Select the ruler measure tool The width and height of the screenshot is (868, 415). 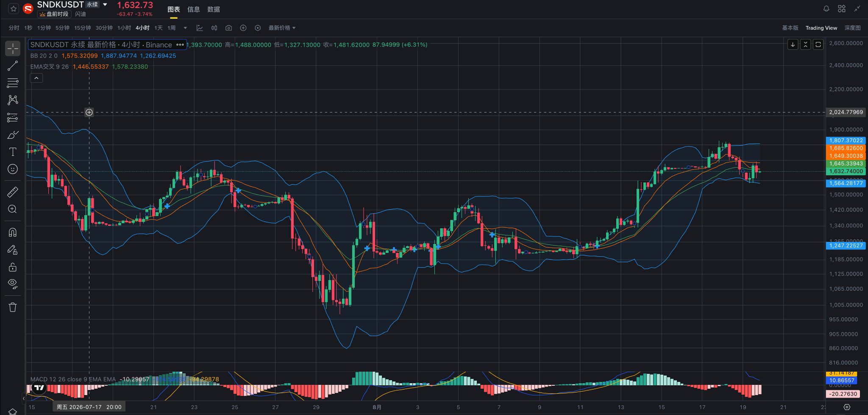pyautogui.click(x=13, y=192)
